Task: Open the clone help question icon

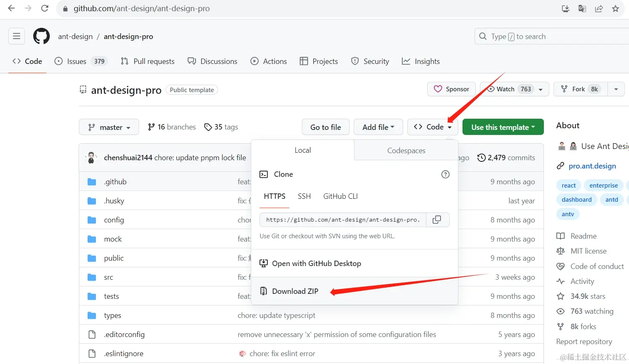Action: pyautogui.click(x=445, y=174)
